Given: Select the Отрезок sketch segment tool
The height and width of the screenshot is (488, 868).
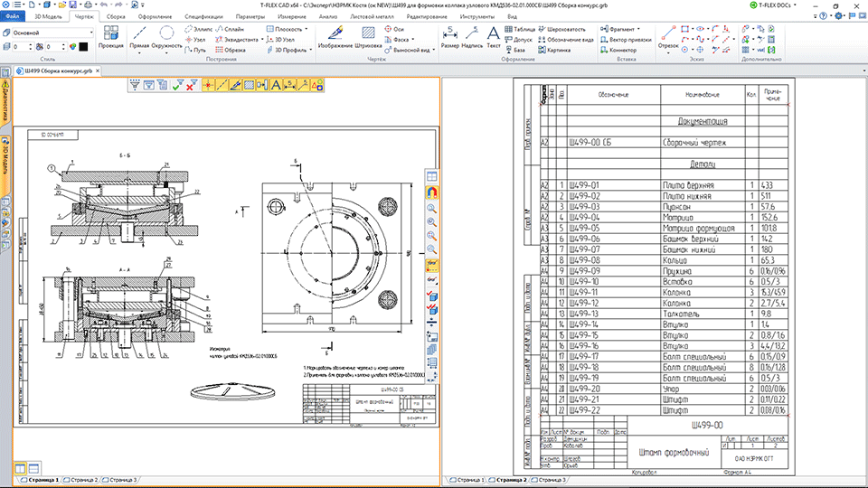Looking at the screenshot, I should (x=668, y=37).
